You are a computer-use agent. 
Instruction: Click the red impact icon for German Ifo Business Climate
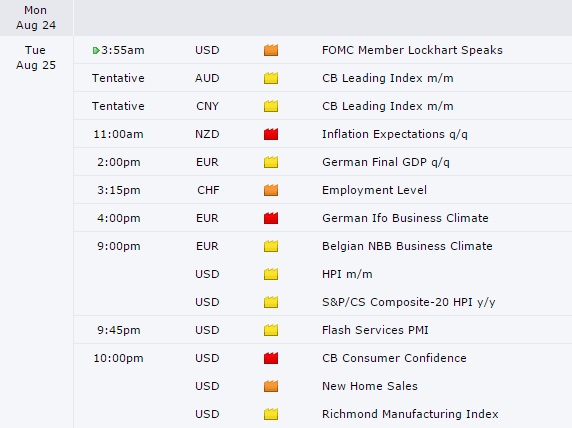click(x=271, y=218)
